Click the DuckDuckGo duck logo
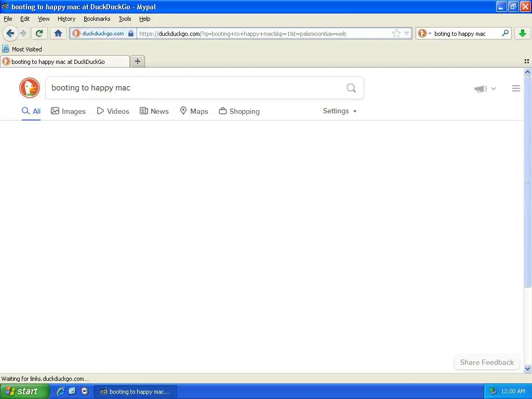Screen dimensions: 532x399 click(30, 88)
